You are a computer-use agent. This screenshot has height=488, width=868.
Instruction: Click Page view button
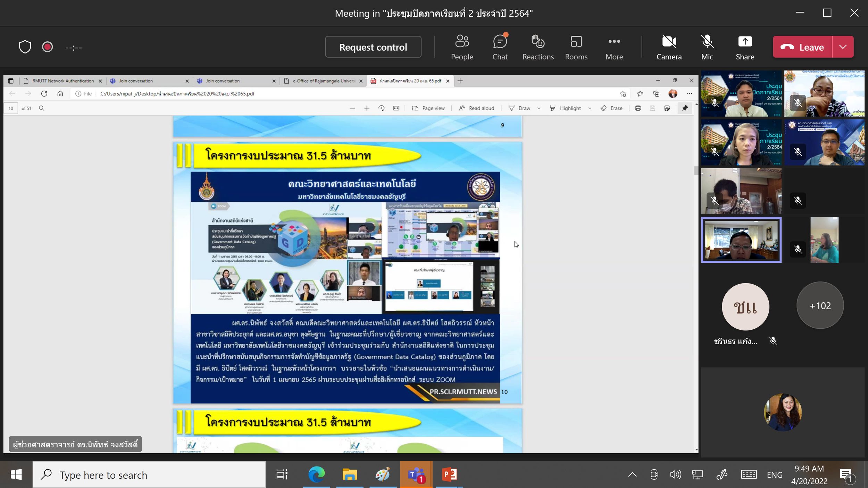click(x=428, y=108)
